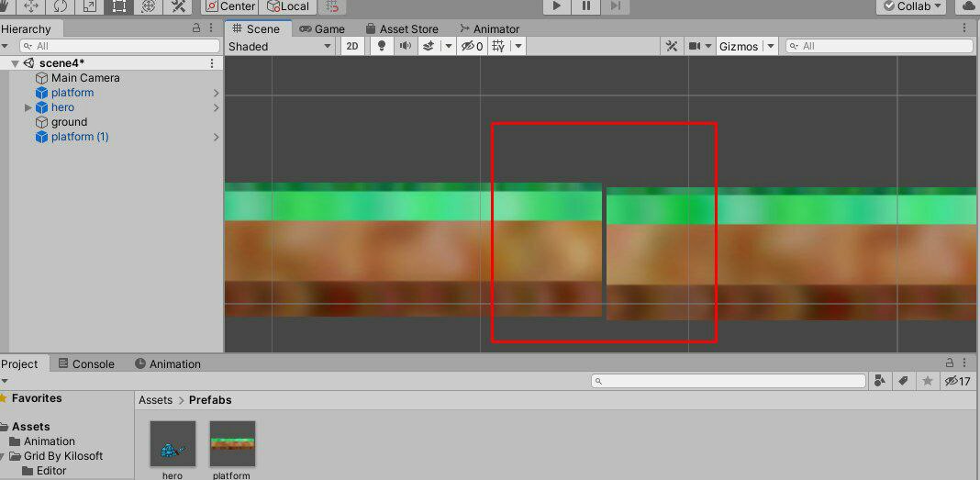Start Play mode
This screenshot has height=480, width=980.
[x=557, y=6]
